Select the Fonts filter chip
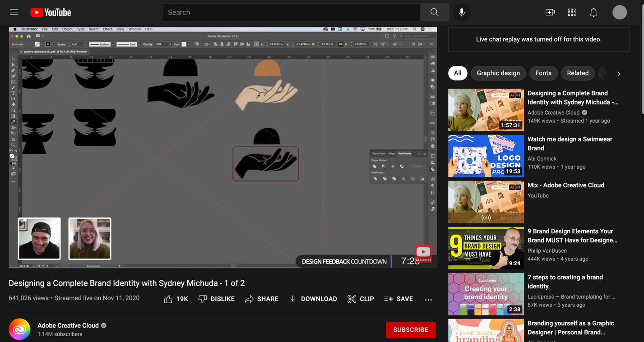The height and width of the screenshot is (342, 644). [543, 73]
